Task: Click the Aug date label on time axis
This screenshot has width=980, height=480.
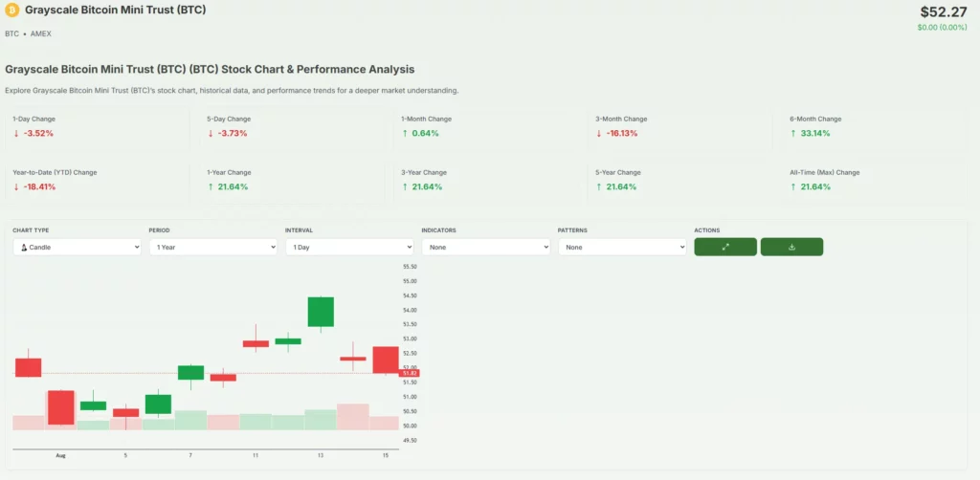Action: 58,456
